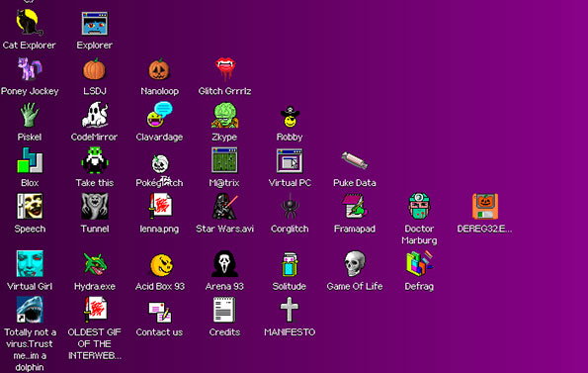Click the Robby pirate smiley icon
The height and width of the screenshot is (373, 588).
pyautogui.click(x=290, y=117)
